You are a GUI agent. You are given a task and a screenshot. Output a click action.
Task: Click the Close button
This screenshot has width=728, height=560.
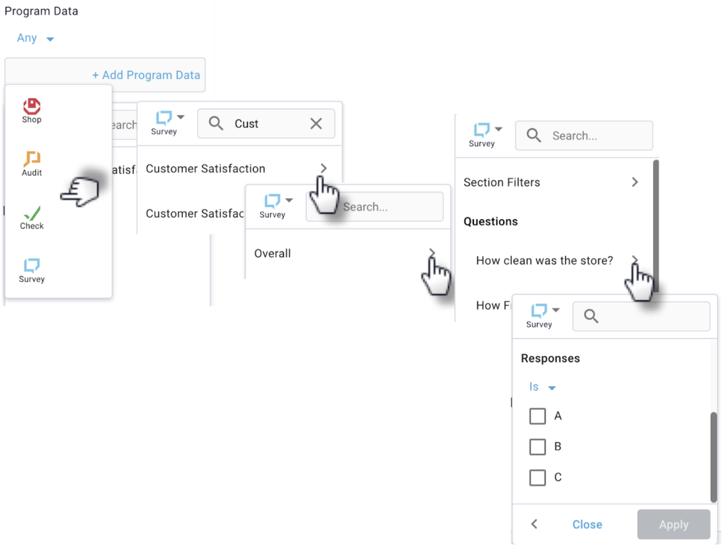pos(587,525)
